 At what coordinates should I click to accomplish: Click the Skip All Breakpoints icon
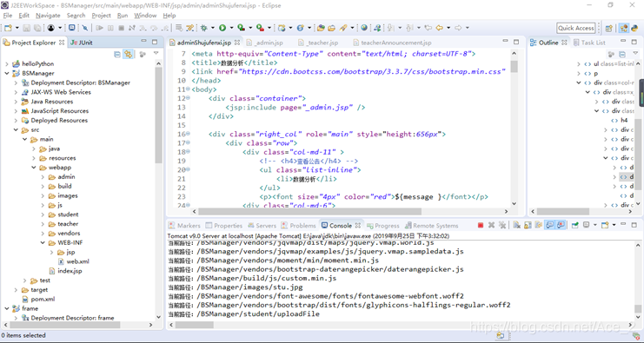[84, 28]
